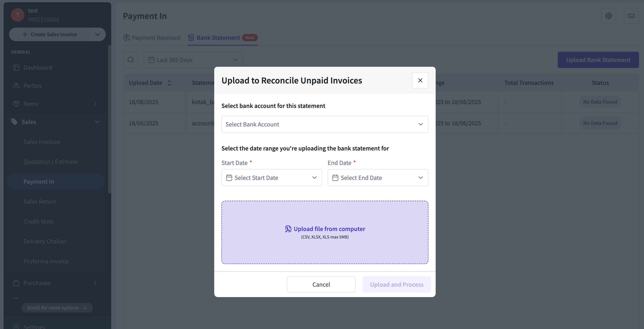
Task: Open Credit Note in the sidebar
Action: coord(56,221)
